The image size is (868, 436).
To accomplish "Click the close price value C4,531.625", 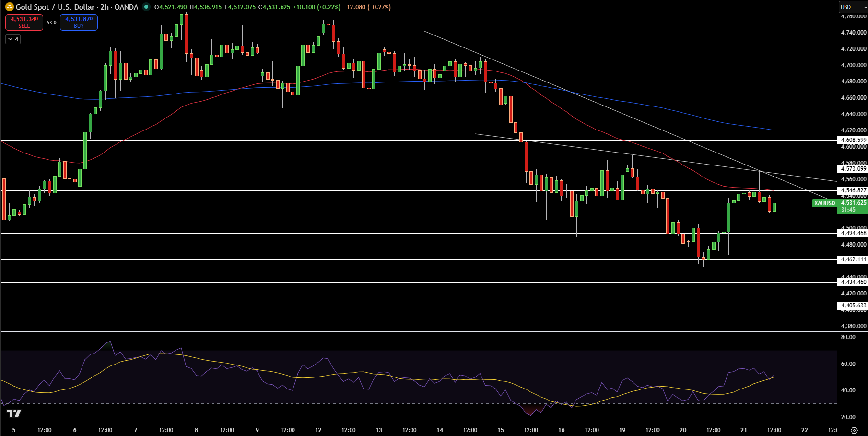I will [274, 7].
